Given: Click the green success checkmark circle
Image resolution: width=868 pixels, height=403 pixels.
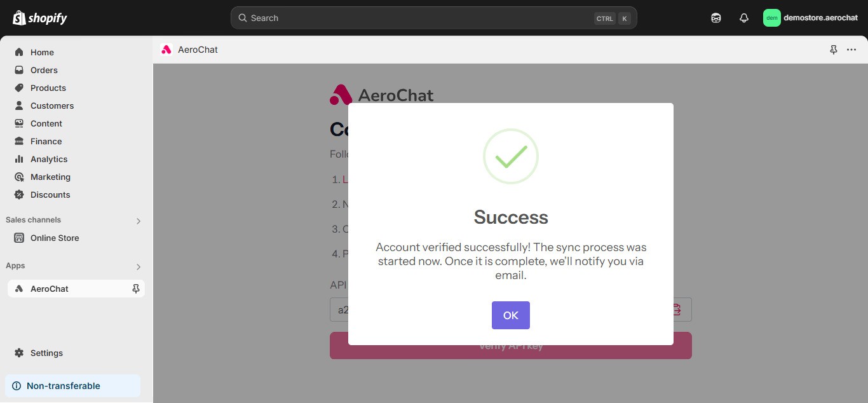Looking at the screenshot, I should (x=510, y=156).
